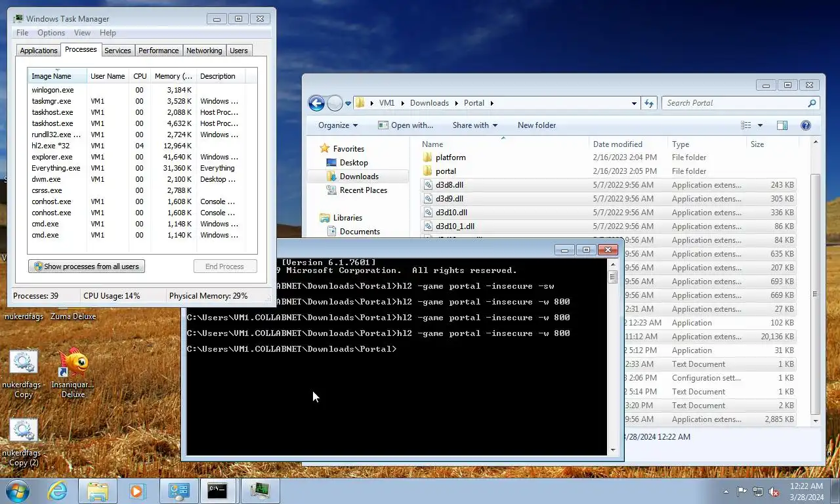Click the network tray icon
The image size is (840, 504).
(758, 492)
